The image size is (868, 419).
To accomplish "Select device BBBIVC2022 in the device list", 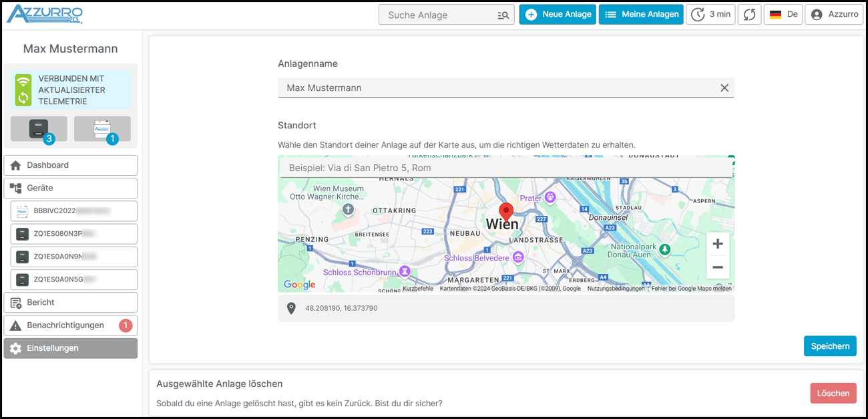I will pos(74,211).
